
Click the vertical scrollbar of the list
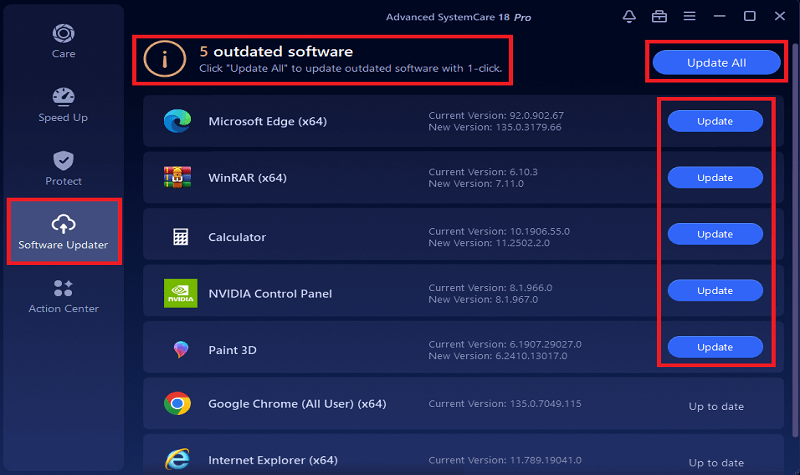tap(795, 240)
